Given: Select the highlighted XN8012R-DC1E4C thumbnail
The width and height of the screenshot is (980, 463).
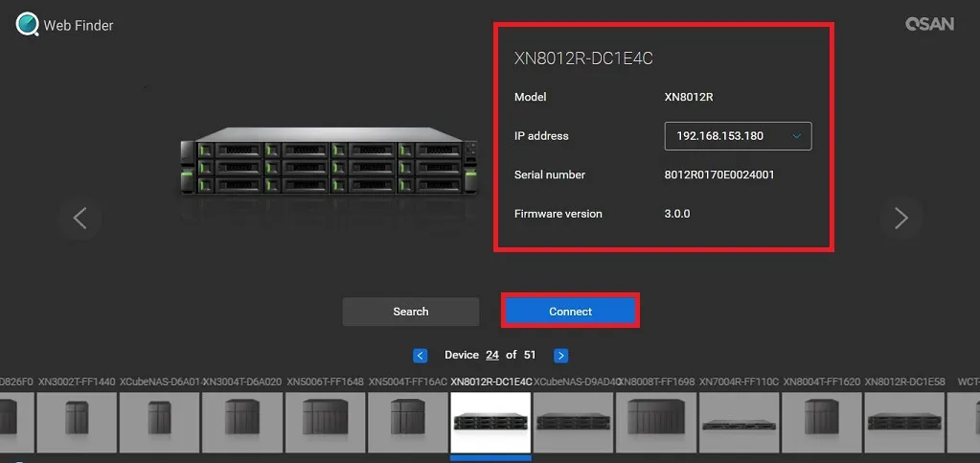Looking at the screenshot, I should [x=490, y=423].
